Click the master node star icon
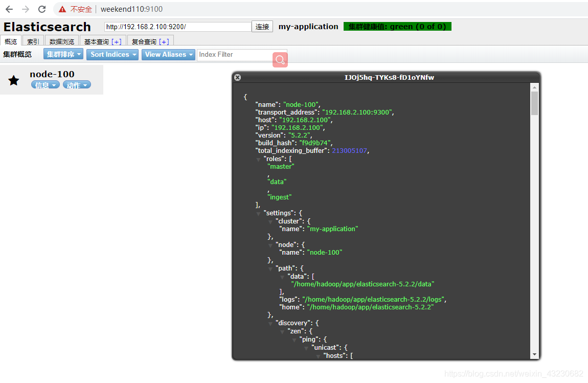The height and width of the screenshot is (383, 588). pyautogui.click(x=14, y=80)
